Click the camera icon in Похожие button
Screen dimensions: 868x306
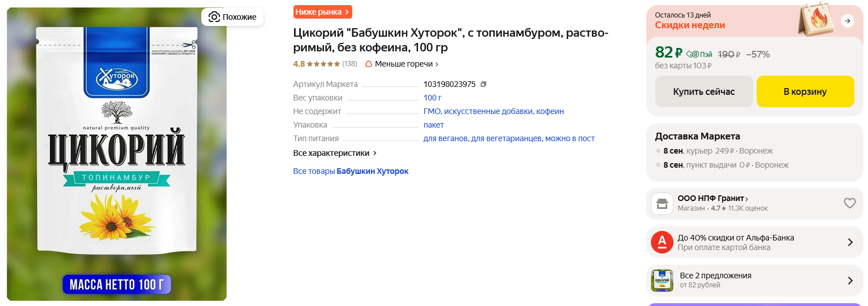[214, 17]
